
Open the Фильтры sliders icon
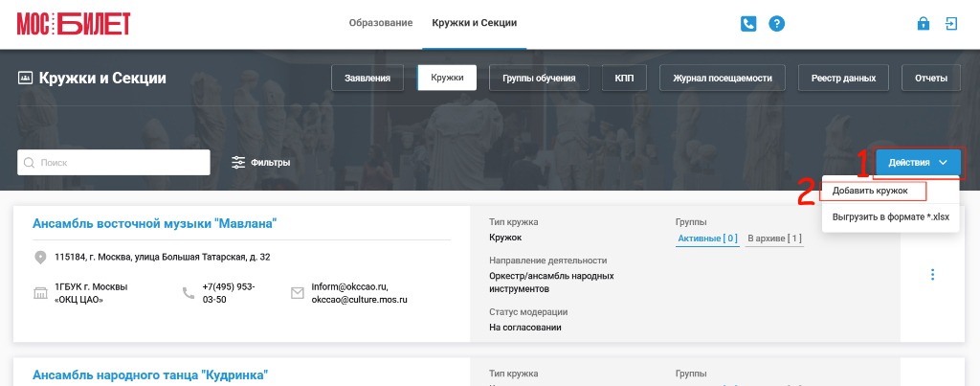pos(238,163)
